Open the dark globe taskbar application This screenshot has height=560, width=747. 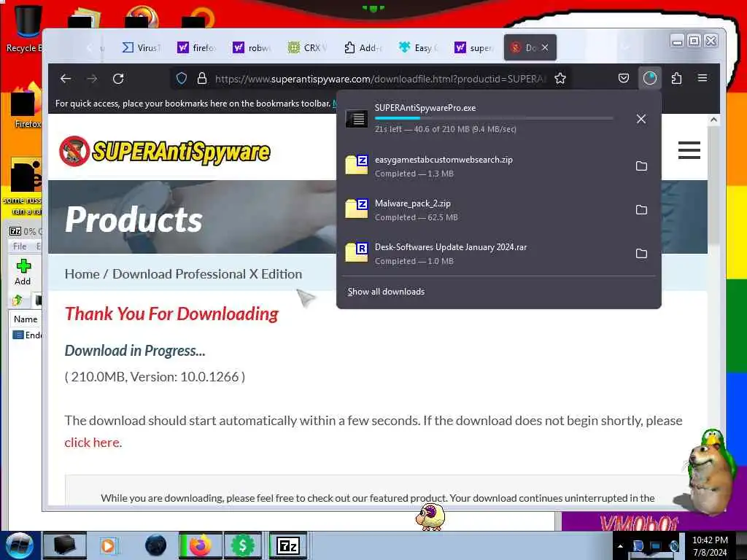(156, 545)
